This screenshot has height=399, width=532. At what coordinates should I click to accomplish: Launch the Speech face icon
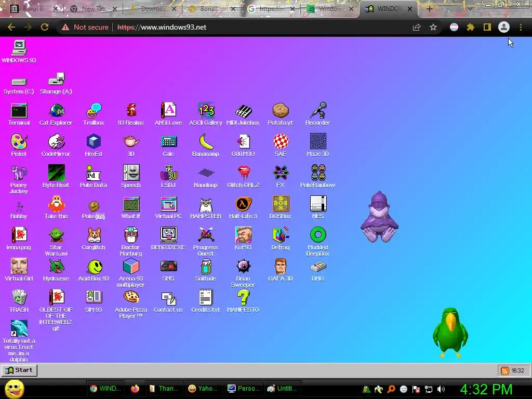[x=131, y=177]
